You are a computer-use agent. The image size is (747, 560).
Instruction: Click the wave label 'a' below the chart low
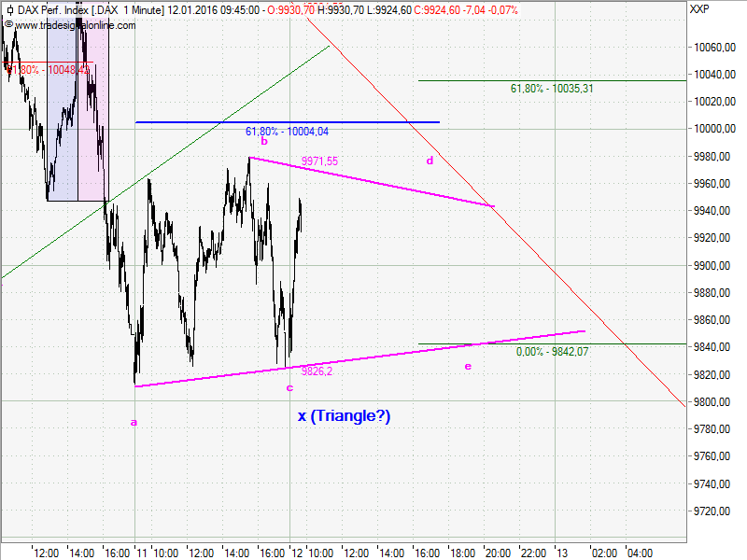134,422
